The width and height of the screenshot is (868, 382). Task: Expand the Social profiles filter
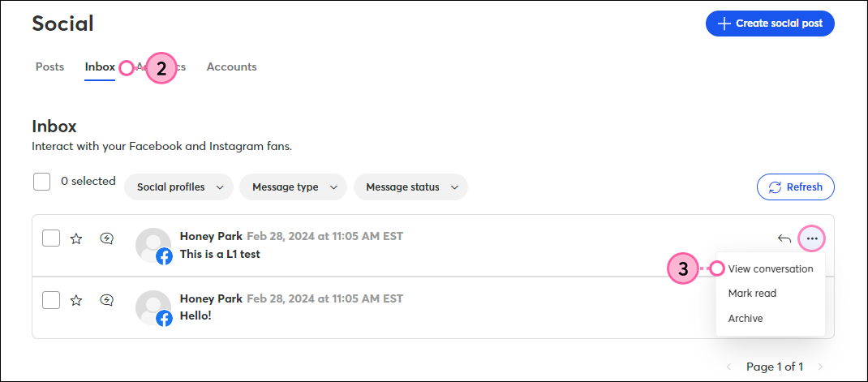[x=178, y=187]
